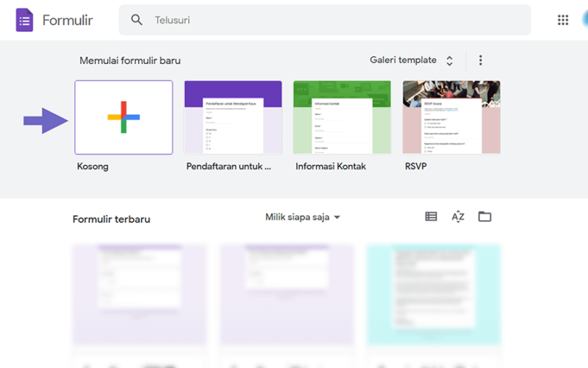Open the AZ sort options
The image size is (588, 368).
[458, 216]
